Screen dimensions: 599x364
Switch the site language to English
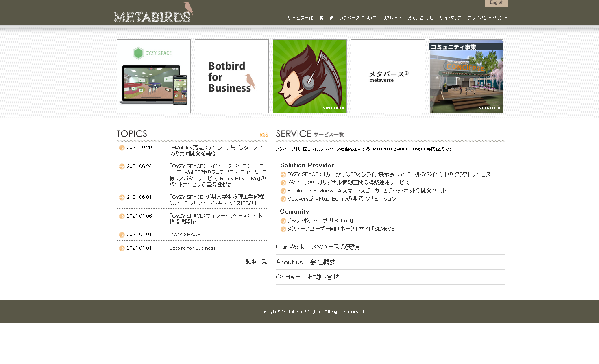click(x=497, y=3)
